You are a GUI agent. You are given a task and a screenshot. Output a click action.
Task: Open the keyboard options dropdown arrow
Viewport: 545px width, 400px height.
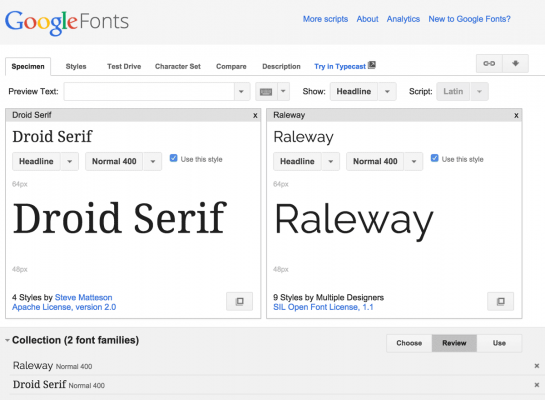click(283, 92)
